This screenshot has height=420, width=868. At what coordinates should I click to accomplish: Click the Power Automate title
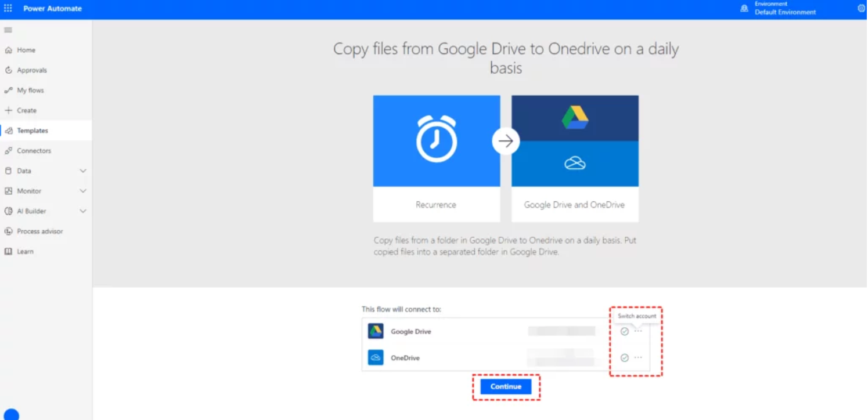53,9
